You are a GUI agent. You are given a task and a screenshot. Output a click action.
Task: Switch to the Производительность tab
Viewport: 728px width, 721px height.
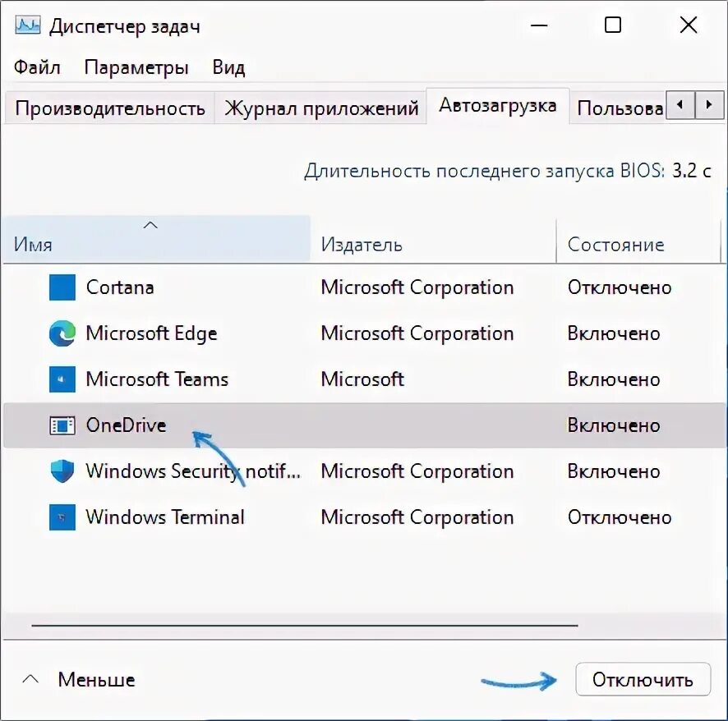click(110, 108)
